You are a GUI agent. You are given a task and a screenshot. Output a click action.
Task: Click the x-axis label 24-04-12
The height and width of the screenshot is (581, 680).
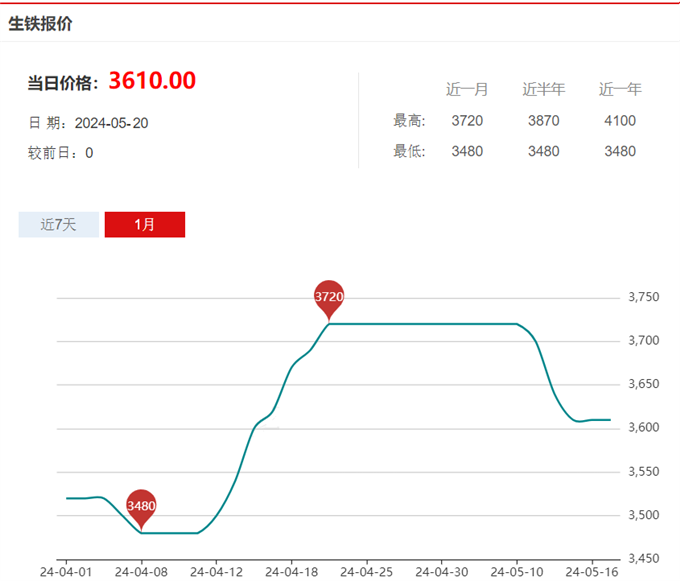coord(216,572)
